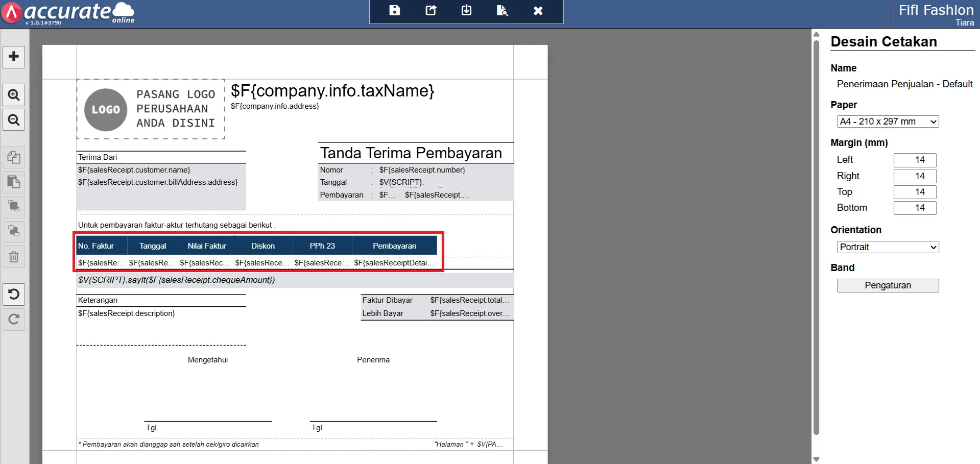
Task: Select the Nomor label
Action: 331,170
